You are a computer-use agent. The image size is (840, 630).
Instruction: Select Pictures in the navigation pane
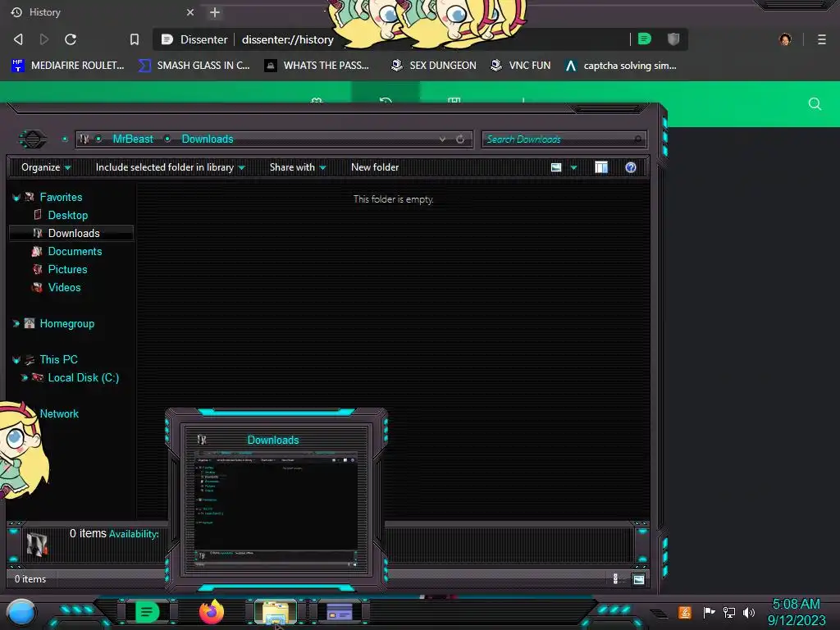coord(67,269)
